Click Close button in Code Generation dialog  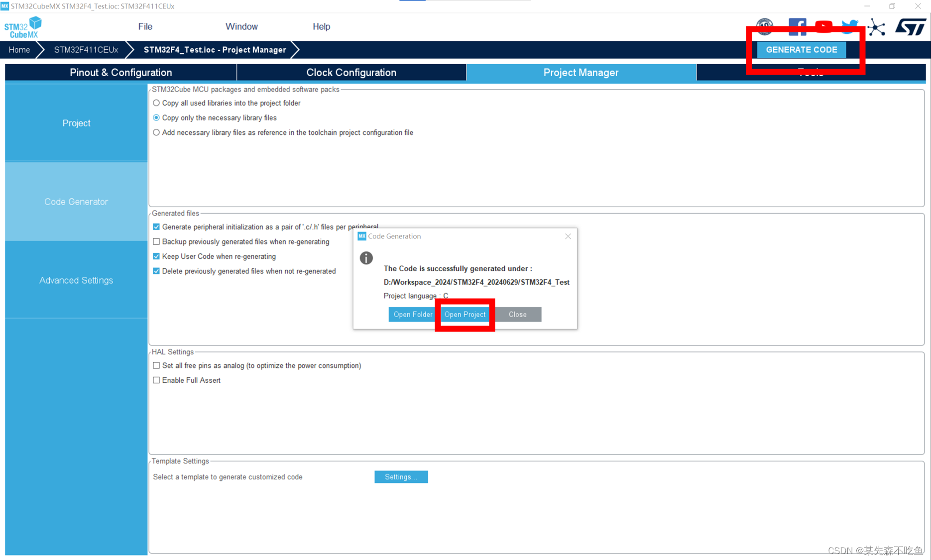coord(517,315)
